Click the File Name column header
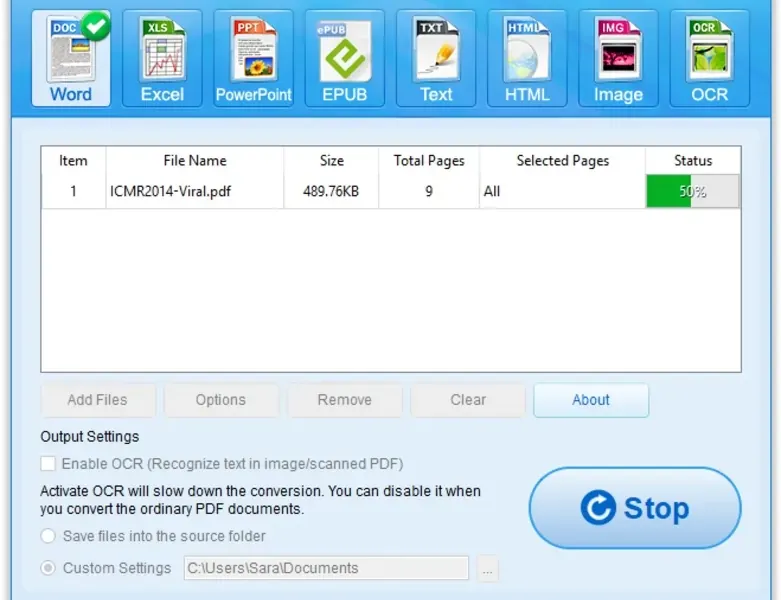The width and height of the screenshot is (781, 600). click(195, 160)
